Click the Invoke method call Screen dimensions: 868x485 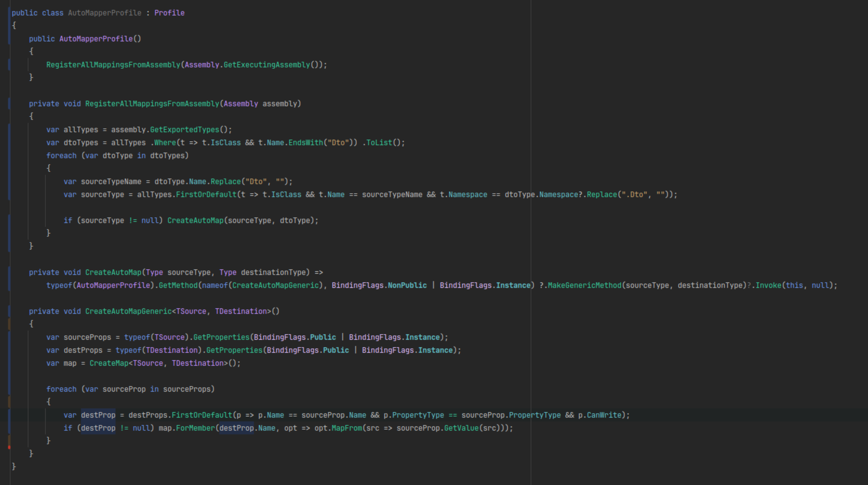click(x=768, y=285)
